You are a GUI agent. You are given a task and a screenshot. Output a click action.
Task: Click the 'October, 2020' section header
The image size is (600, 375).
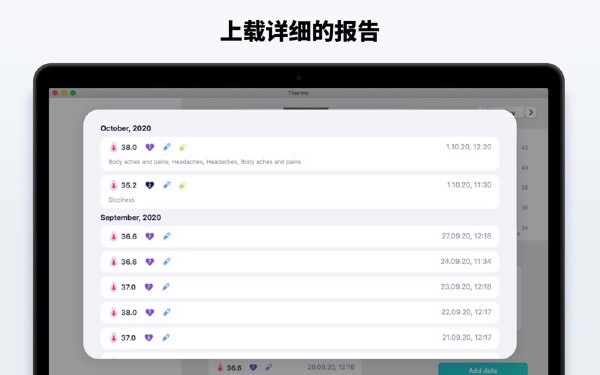click(126, 128)
